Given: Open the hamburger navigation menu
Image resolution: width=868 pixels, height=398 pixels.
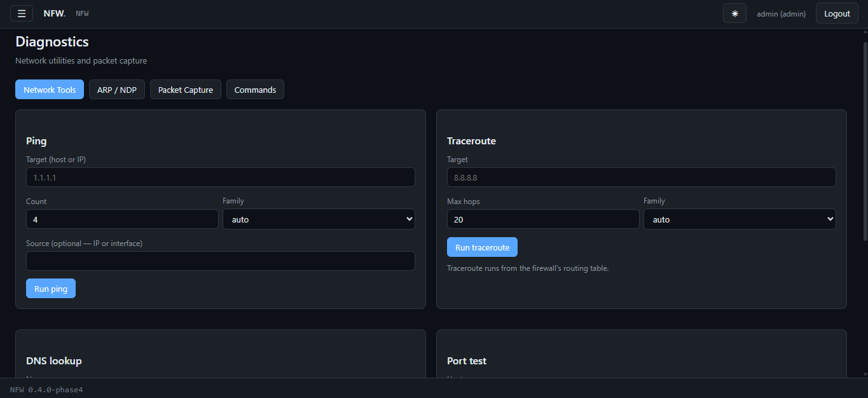Looking at the screenshot, I should pyautogui.click(x=22, y=13).
